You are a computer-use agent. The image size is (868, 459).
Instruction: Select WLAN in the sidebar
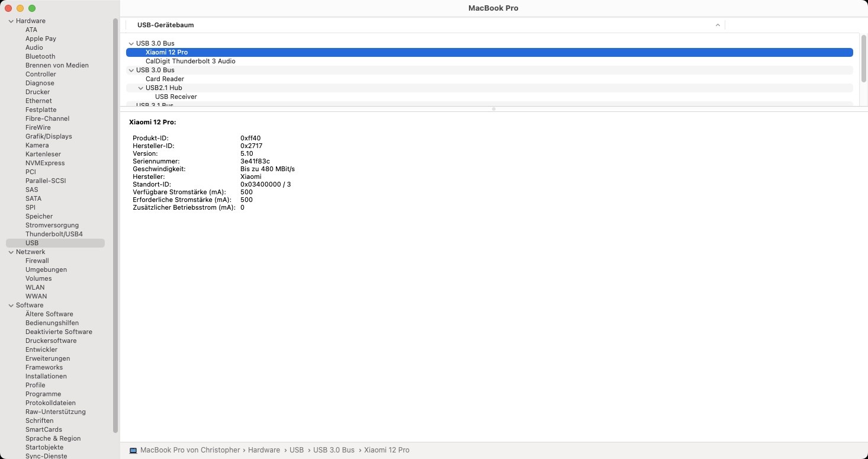click(x=35, y=287)
